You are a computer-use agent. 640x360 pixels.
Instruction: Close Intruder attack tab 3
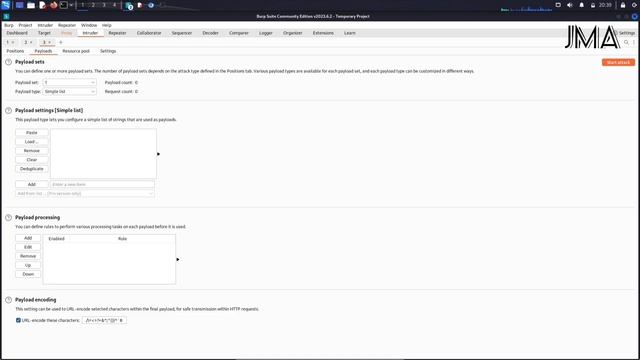point(50,42)
